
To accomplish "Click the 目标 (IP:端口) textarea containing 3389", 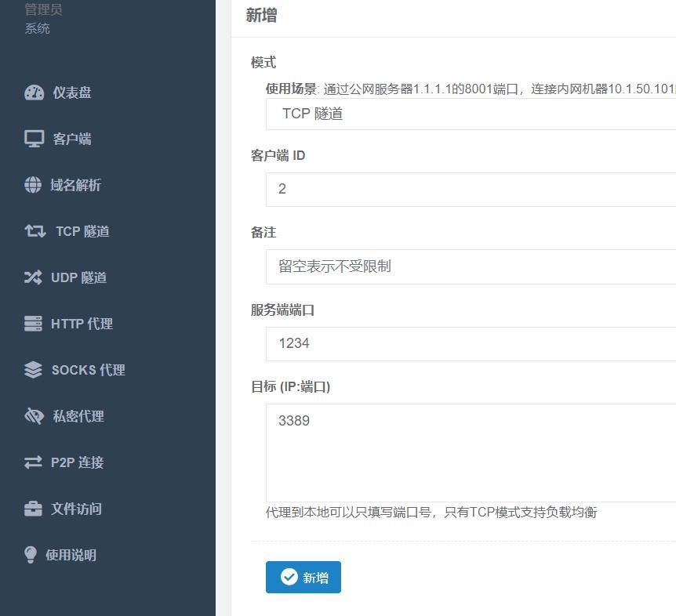I will click(471, 453).
